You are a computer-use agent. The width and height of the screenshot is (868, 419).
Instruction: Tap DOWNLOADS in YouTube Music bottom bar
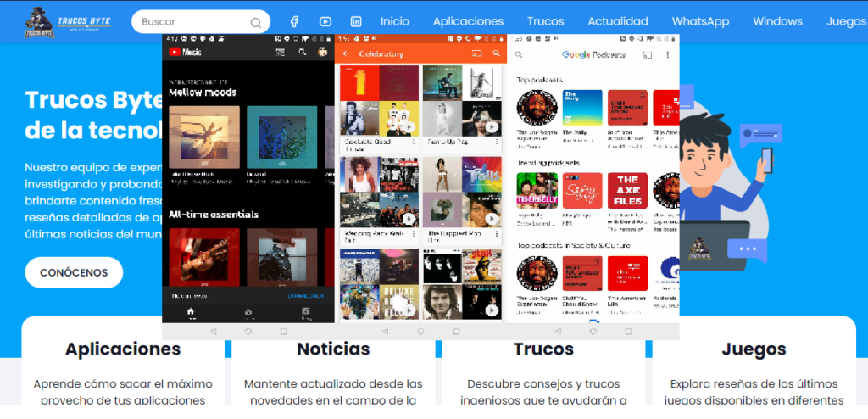(x=306, y=296)
